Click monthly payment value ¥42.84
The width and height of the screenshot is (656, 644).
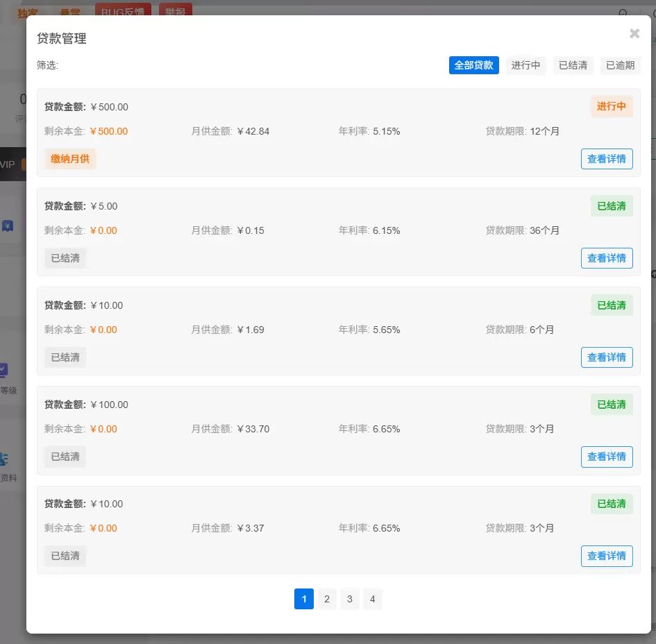[x=253, y=131]
